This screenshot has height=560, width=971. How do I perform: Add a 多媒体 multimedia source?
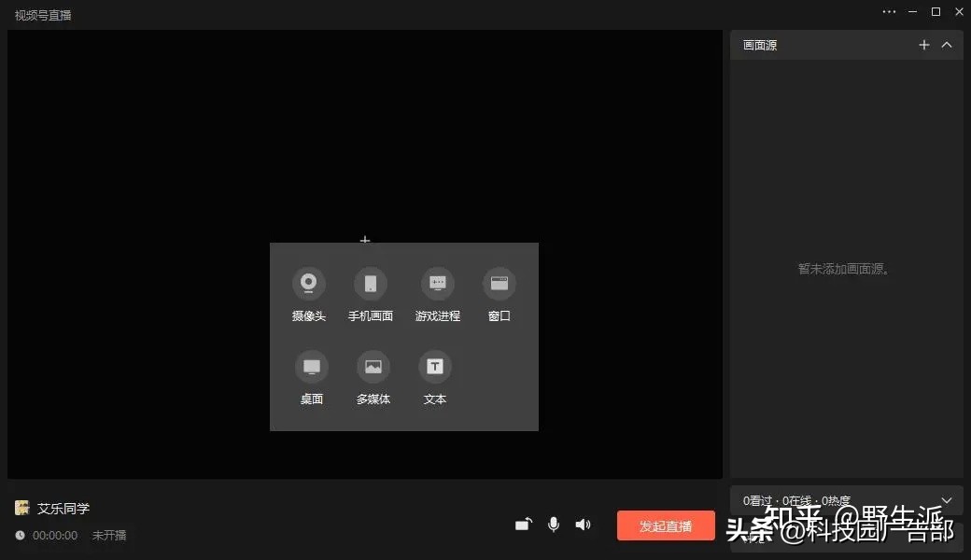373,367
